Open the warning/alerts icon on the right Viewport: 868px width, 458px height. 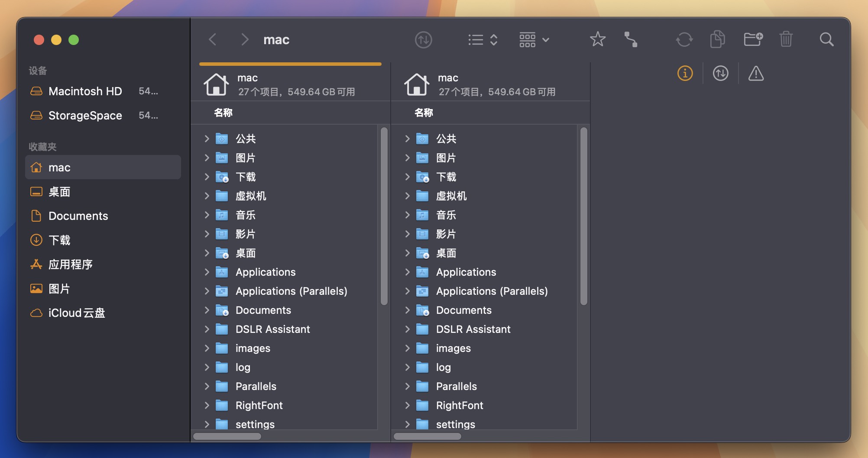[755, 74]
